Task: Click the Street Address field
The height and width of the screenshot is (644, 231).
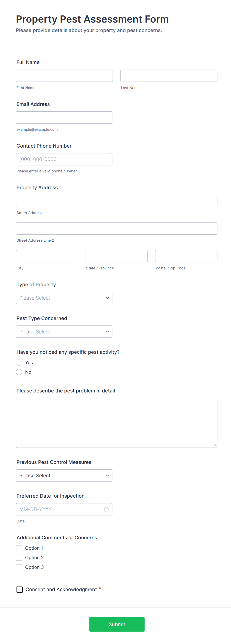Action: pyautogui.click(x=117, y=201)
